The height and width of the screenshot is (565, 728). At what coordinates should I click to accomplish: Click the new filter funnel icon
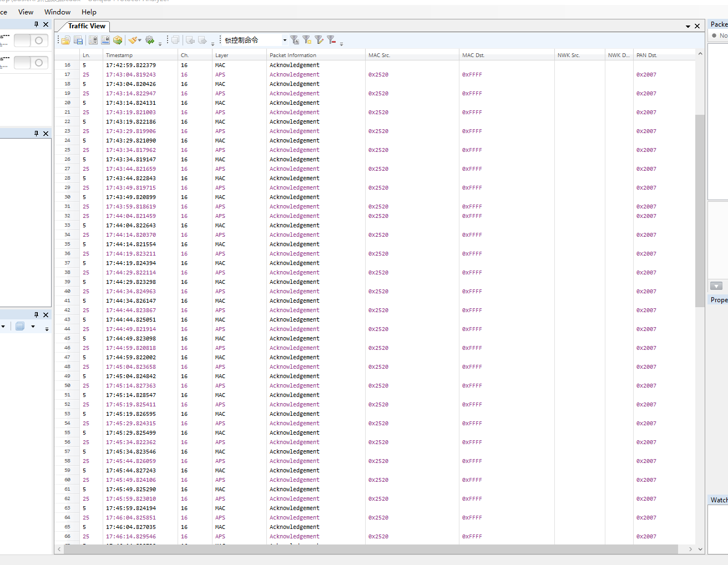pos(307,40)
